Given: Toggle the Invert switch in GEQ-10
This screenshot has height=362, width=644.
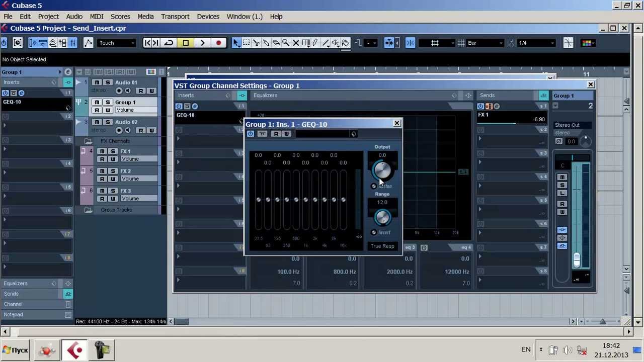Looking at the screenshot, I should 374,233.
